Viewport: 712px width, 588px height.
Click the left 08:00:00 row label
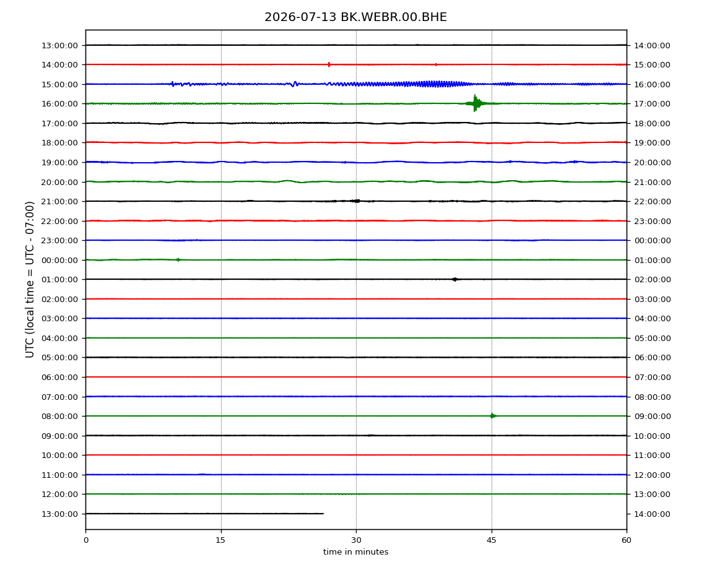(59, 417)
